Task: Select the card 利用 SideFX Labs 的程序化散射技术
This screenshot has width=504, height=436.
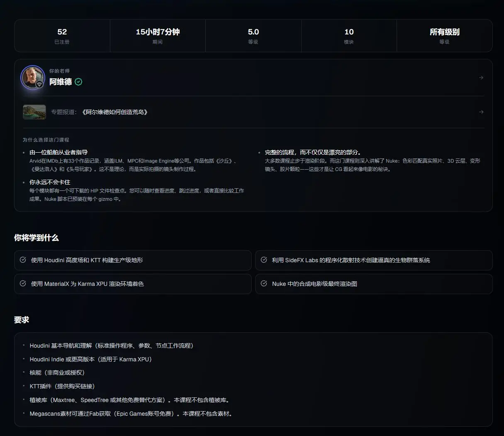Action: point(374,260)
